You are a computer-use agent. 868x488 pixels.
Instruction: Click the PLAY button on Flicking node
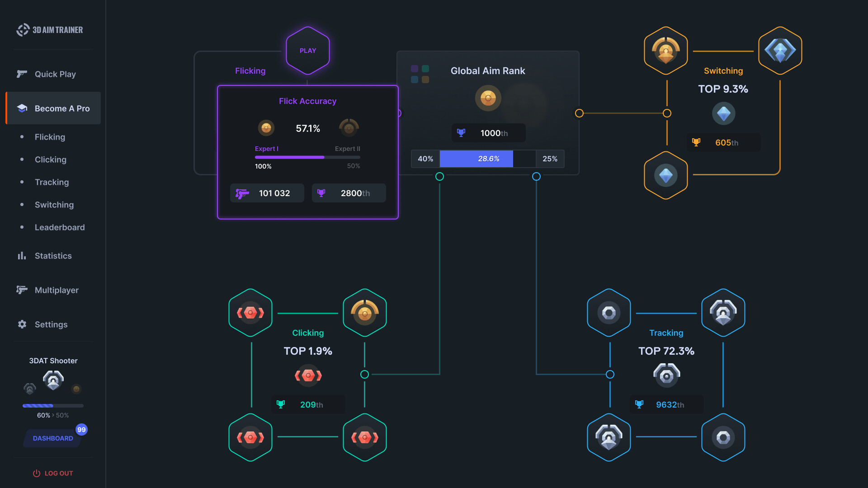point(307,51)
